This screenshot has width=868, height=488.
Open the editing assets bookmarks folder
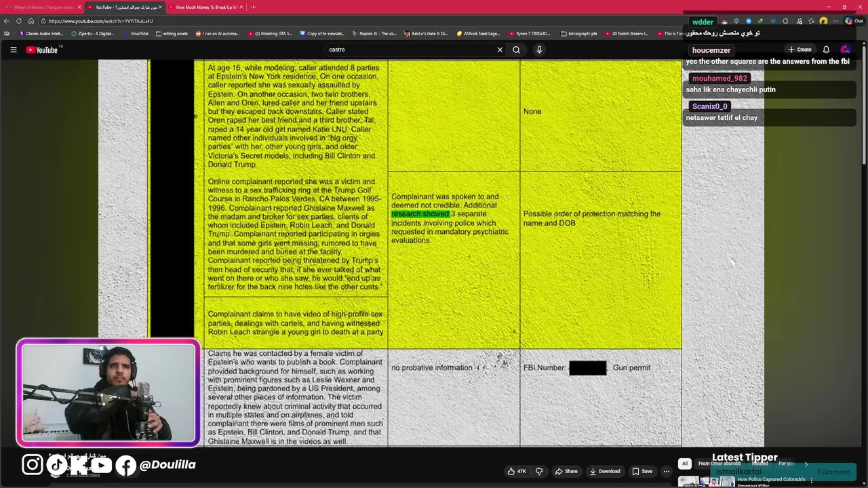172,33
